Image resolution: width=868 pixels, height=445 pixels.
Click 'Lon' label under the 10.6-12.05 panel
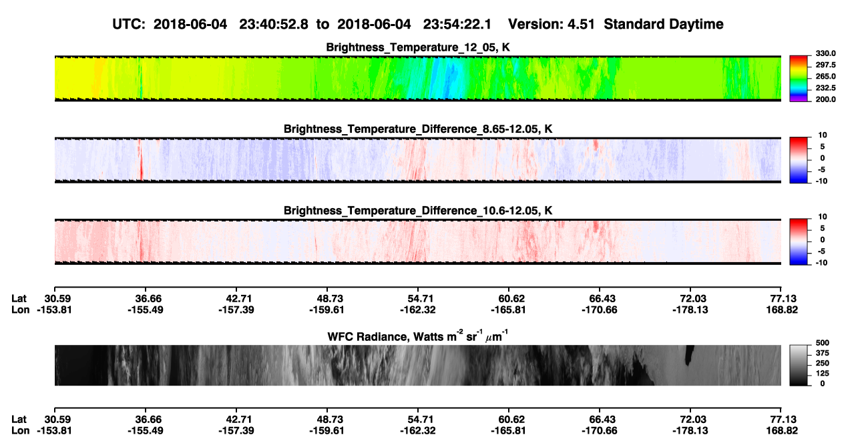(x=20, y=309)
